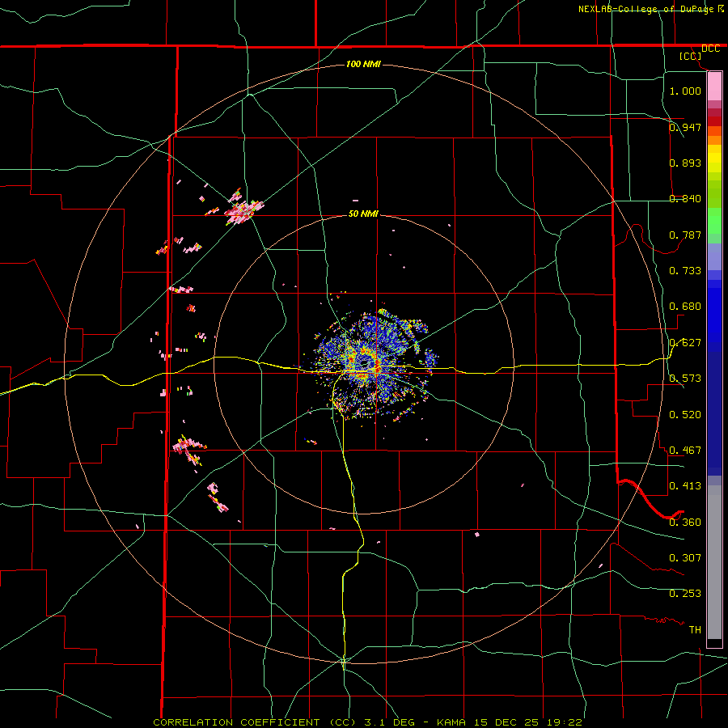This screenshot has height=728, width=728.
Task: Click the TH threshold label on legend
Action: 695,629
